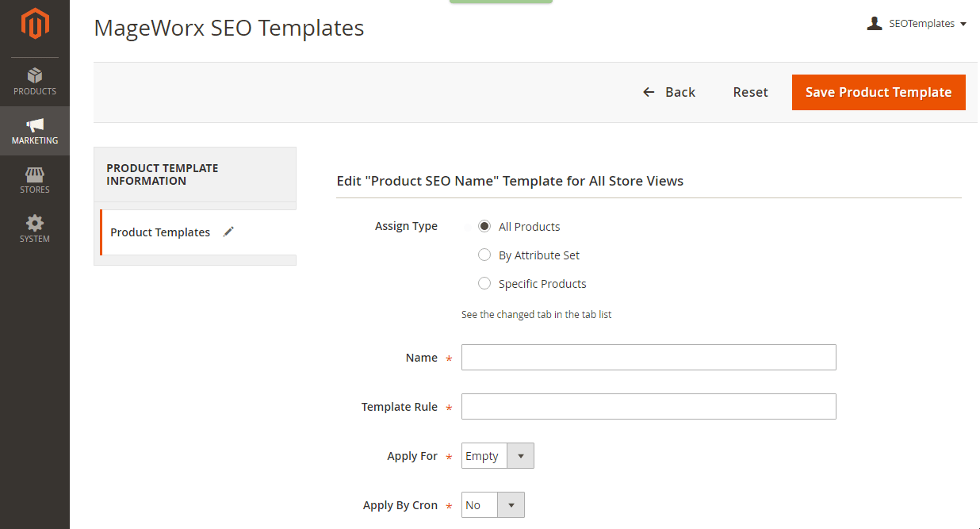Screen dimensions: 980x529
Task: Click the Assign Type label
Action: (406, 226)
